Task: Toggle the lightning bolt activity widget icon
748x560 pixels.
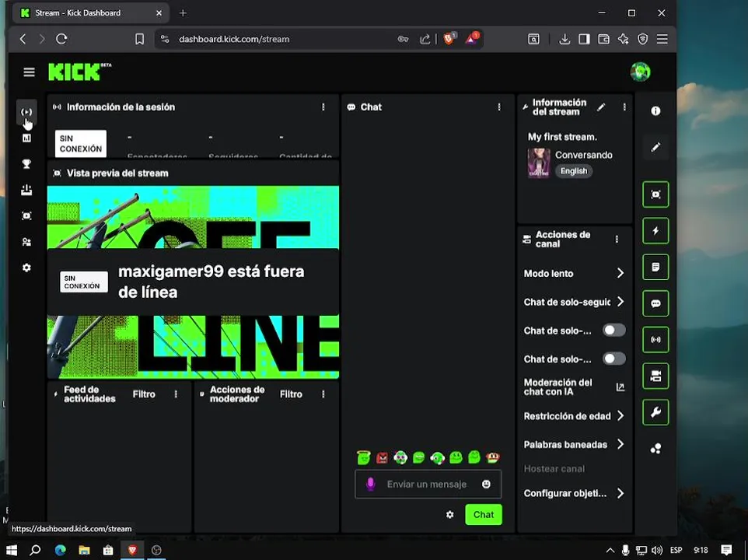Action: tap(655, 231)
